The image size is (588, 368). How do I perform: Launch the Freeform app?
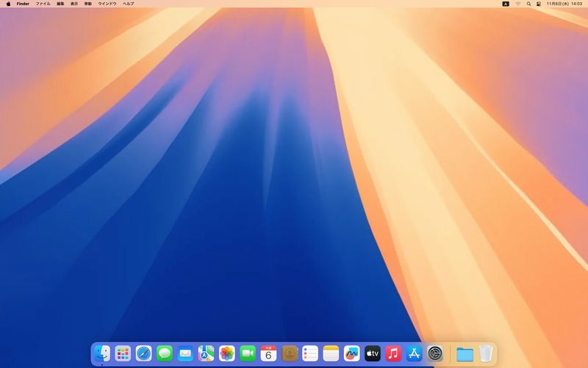tap(352, 354)
